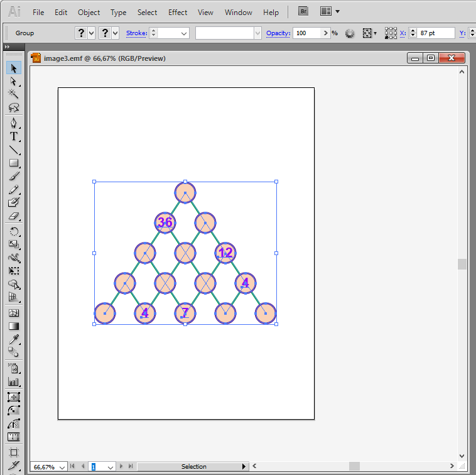Screen dimensions: 476x475
Task: Expand the tools panel double-arrow
Action: click(8, 46)
